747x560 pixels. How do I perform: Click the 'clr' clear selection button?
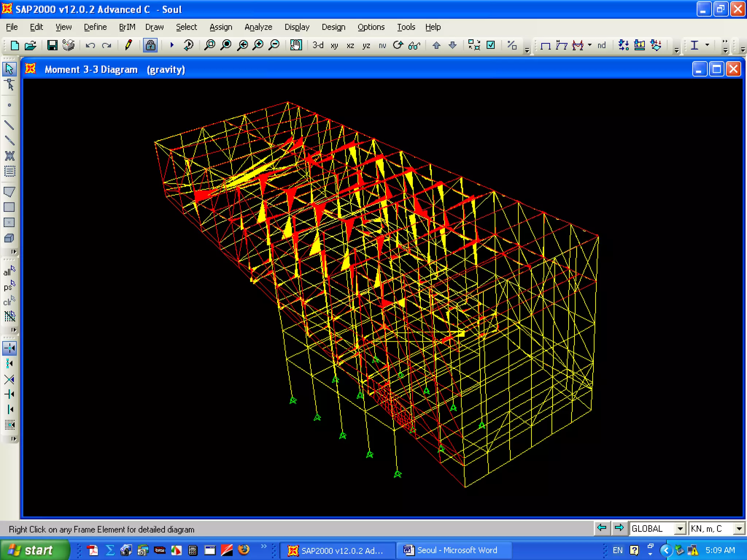click(9, 302)
